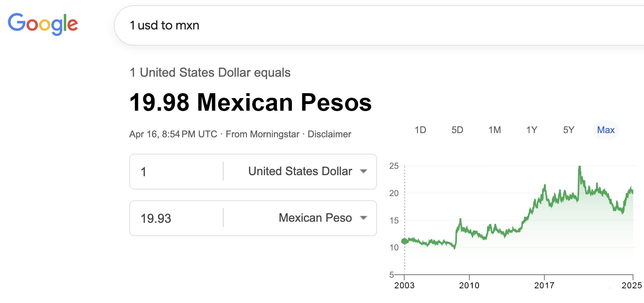Click the 'From Morningstar' source text

(x=262, y=134)
